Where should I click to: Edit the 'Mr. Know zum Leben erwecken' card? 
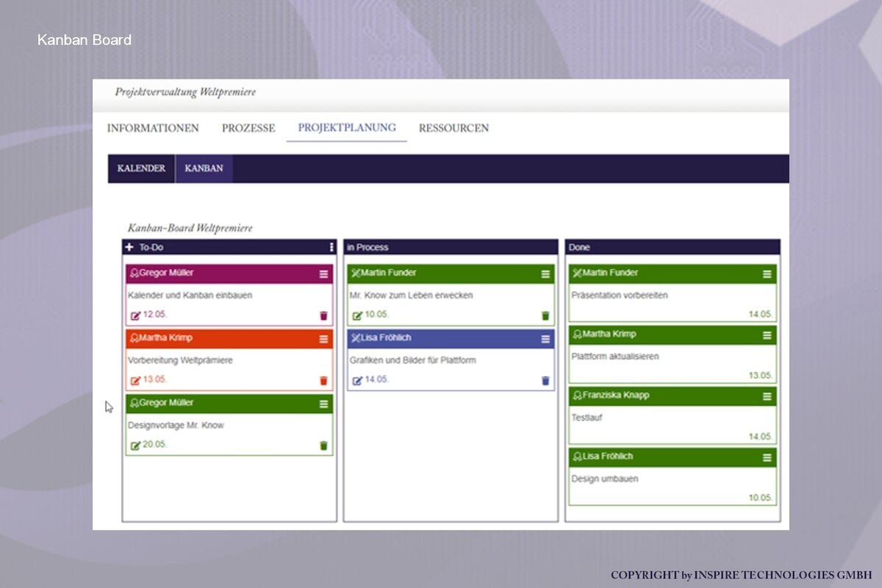click(357, 315)
